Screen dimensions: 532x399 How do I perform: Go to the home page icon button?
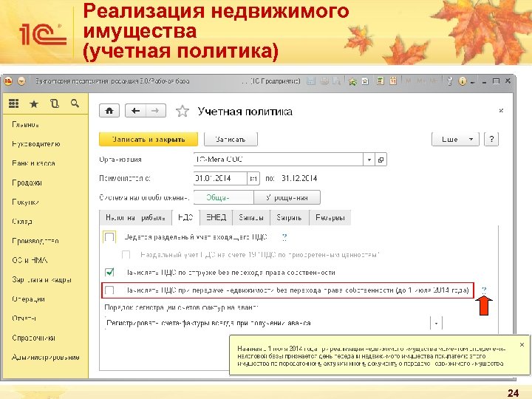(109, 111)
